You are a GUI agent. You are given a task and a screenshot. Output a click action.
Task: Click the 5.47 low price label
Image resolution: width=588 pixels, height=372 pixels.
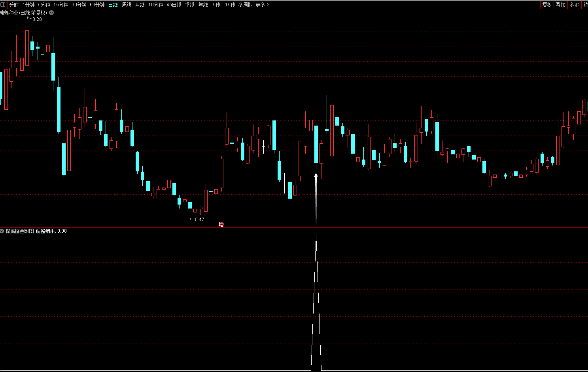200,220
